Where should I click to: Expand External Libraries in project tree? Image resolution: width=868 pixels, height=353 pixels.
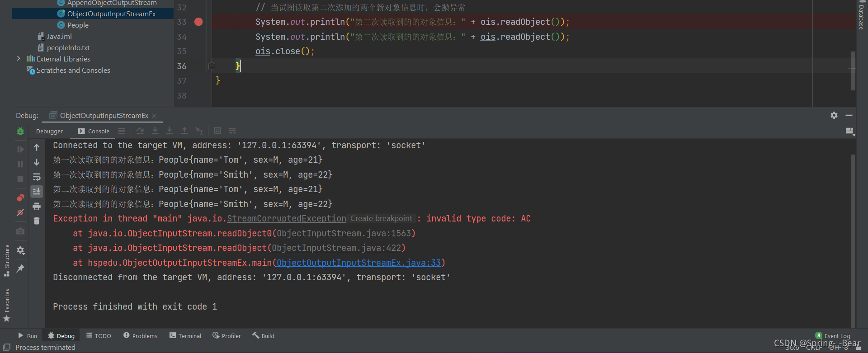(x=19, y=59)
